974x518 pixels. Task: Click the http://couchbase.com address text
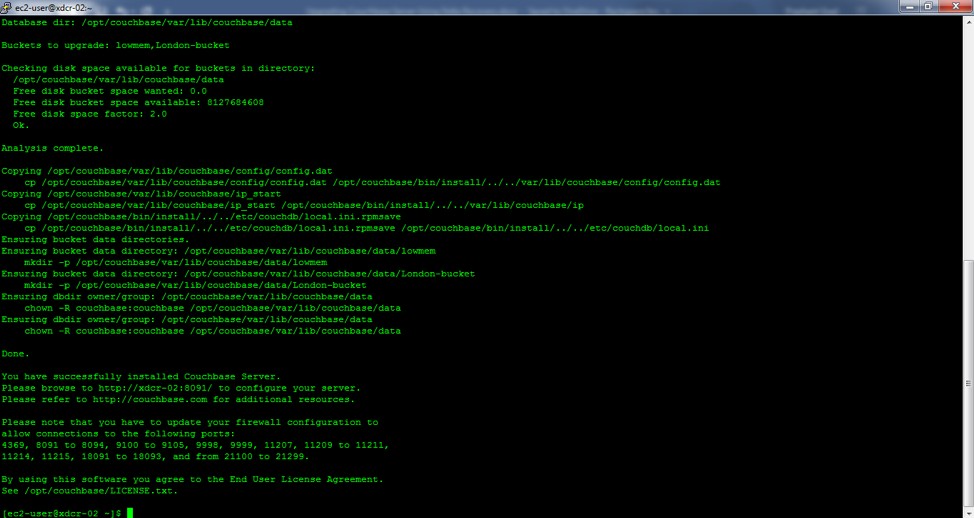click(150, 400)
